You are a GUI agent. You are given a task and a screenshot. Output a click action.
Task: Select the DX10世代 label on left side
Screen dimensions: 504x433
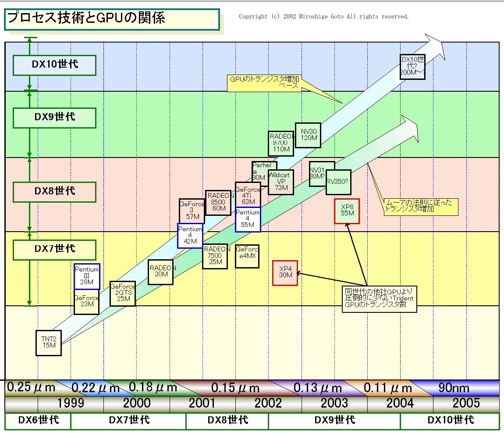55,64
